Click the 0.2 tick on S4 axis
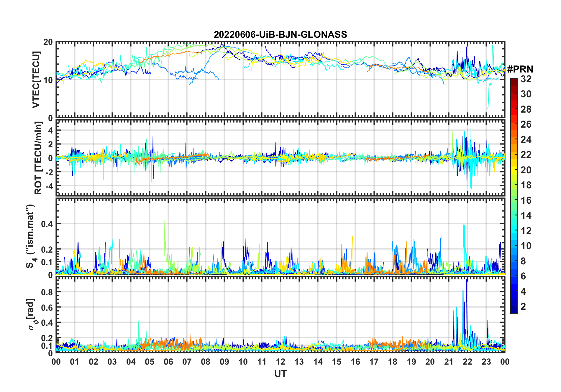The width and height of the screenshot is (561, 392). click(47, 249)
